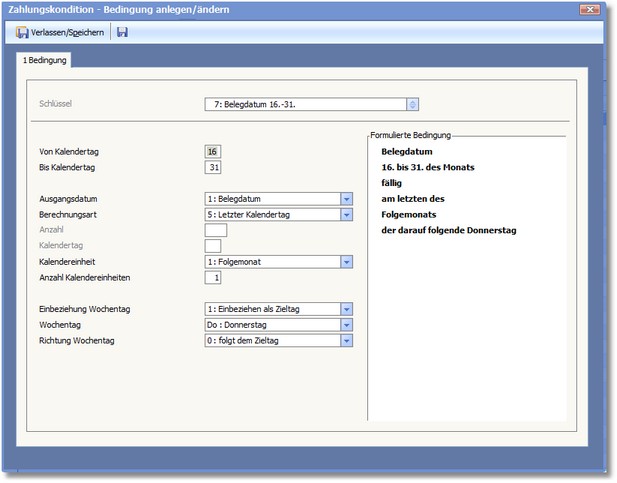Screen dimensions: 617x483
Task: Expand the Ausgangsdatum dropdown arrow
Action: tap(347, 199)
